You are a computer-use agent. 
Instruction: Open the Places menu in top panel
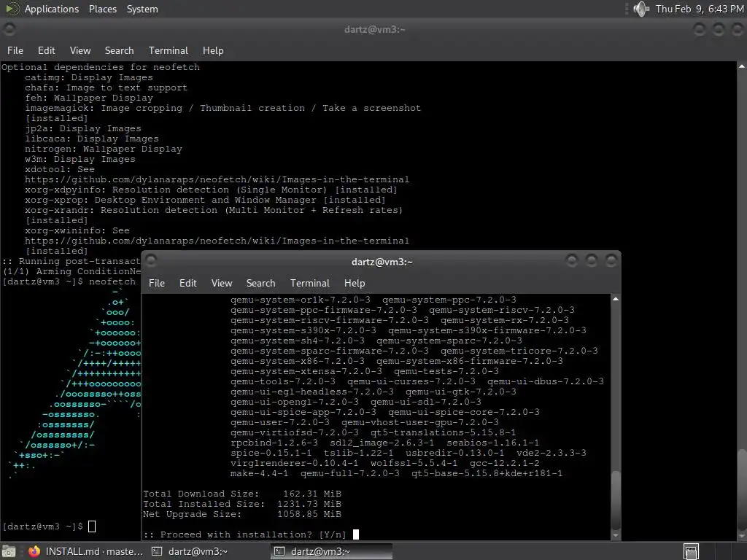point(102,9)
